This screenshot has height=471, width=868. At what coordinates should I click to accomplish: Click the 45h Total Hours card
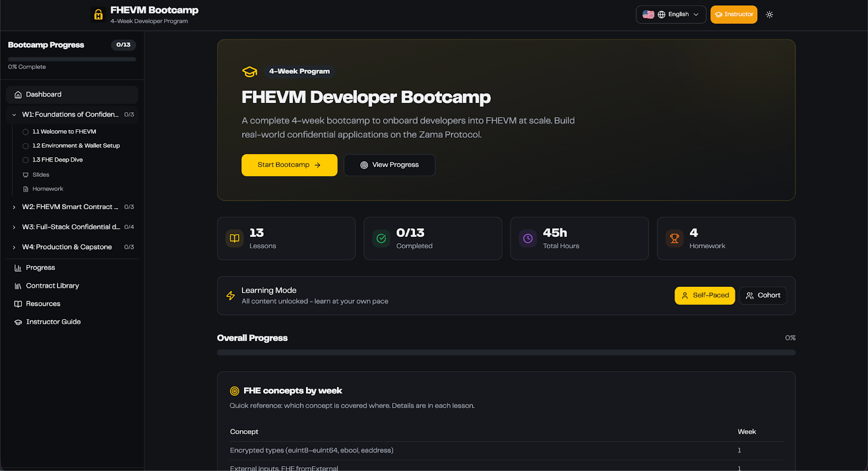point(579,238)
